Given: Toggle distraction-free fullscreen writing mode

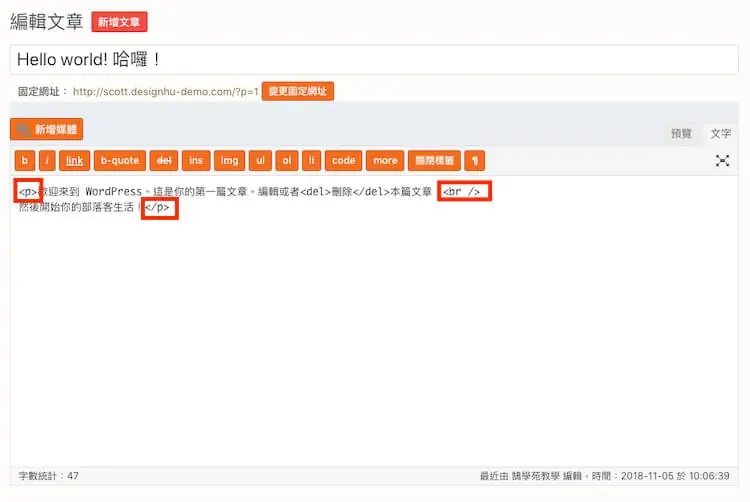Looking at the screenshot, I should point(722,161).
